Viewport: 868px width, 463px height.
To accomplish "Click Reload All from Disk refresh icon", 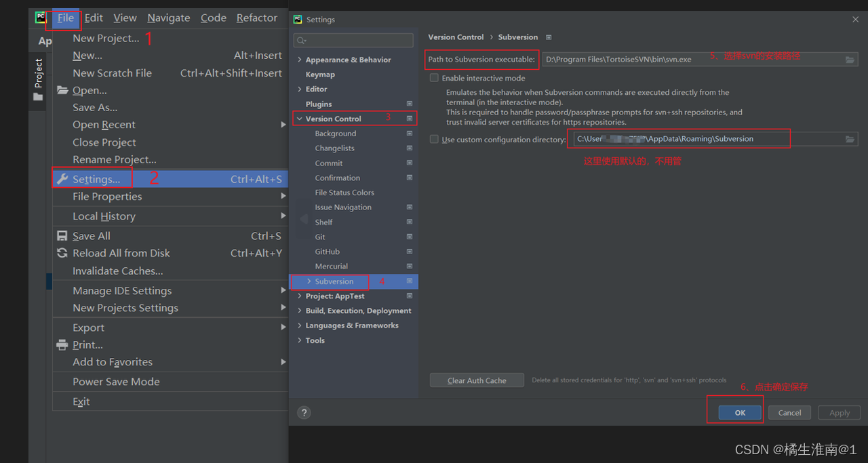I will pyautogui.click(x=62, y=253).
